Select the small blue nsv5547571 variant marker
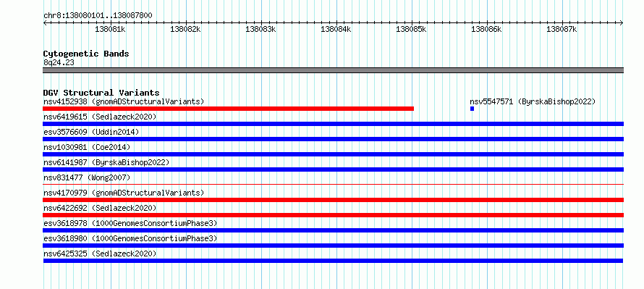644x289 pixels. point(472,109)
